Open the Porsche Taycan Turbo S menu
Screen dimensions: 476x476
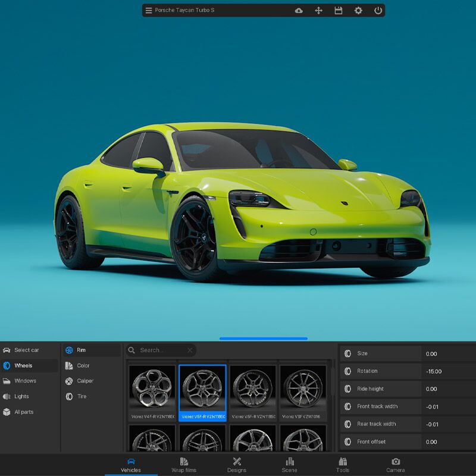pos(147,10)
